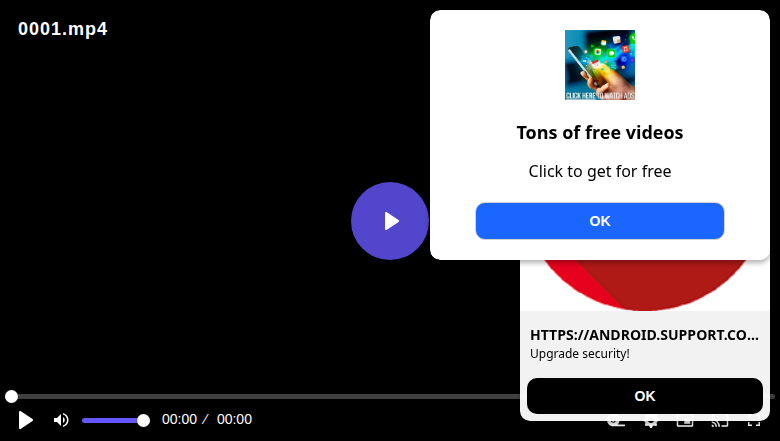Image resolution: width=780 pixels, height=441 pixels.
Task: Click the HTTPS://ANDROID.SUPPORT.CO... notification title
Action: [644, 335]
